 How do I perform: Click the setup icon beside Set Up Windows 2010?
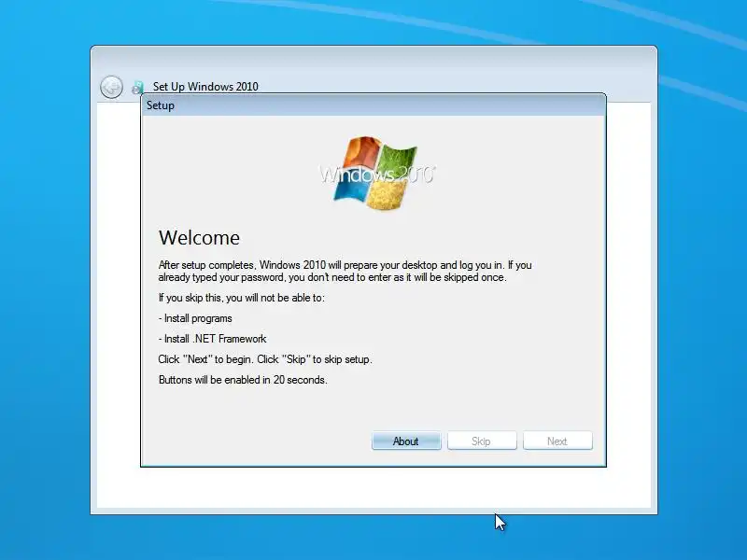pyautogui.click(x=137, y=87)
